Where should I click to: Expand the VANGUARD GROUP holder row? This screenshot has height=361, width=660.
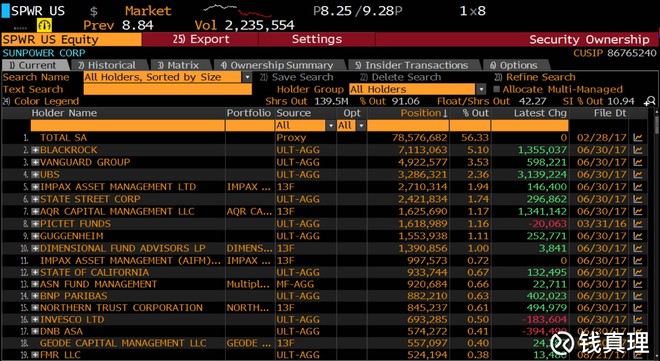pos(35,162)
